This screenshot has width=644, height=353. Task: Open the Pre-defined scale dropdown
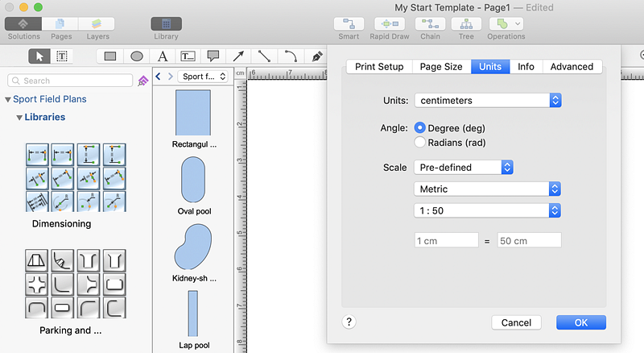coord(463,168)
